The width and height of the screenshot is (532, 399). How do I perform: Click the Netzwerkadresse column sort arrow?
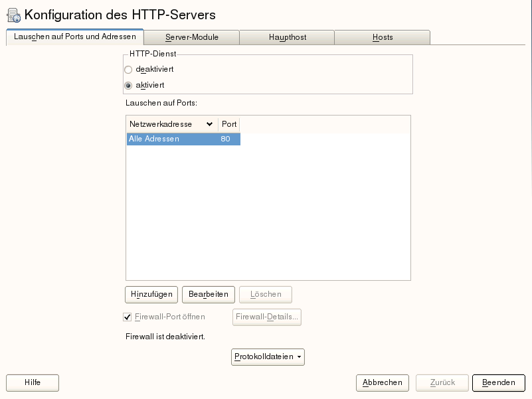pos(210,124)
